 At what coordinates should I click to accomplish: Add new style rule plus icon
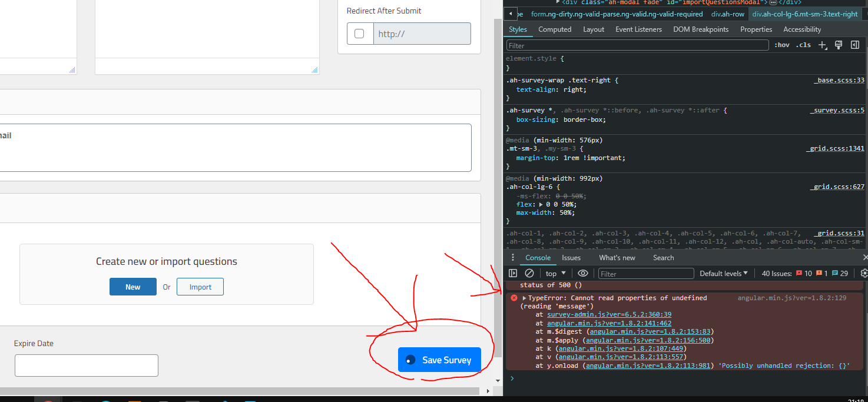pos(823,45)
